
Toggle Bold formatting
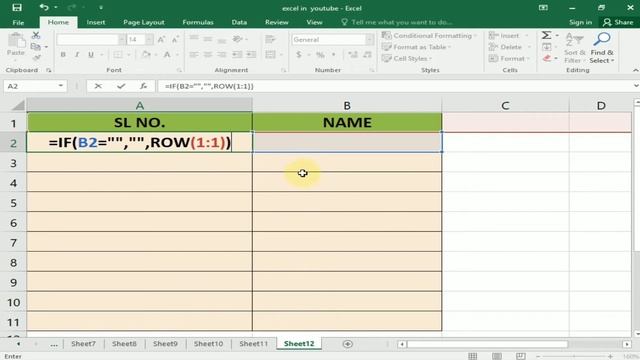click(x=63, y=55)
